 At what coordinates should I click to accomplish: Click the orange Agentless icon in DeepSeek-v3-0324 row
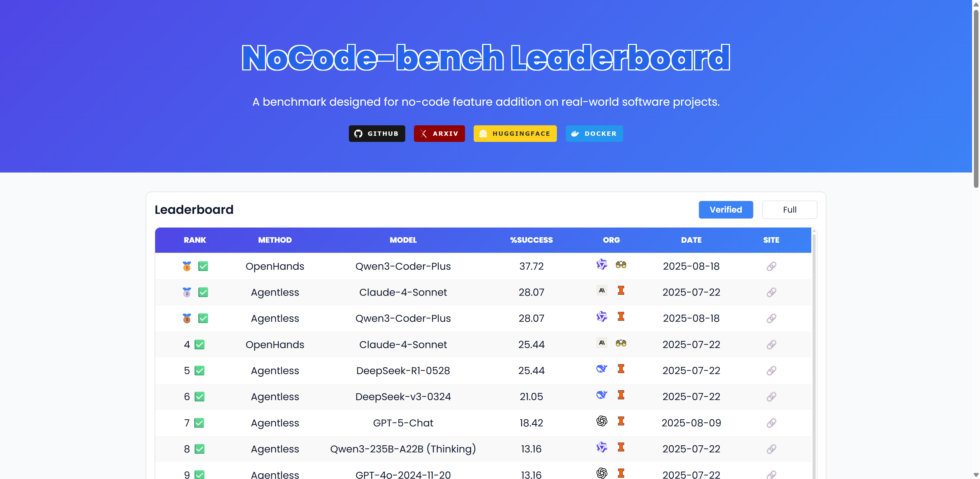tap(620, 395)
